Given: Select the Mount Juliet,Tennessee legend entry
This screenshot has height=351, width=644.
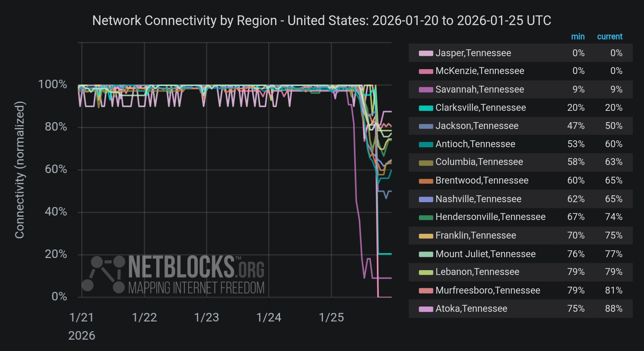Looking at the screenshot, I should [485, 254].
